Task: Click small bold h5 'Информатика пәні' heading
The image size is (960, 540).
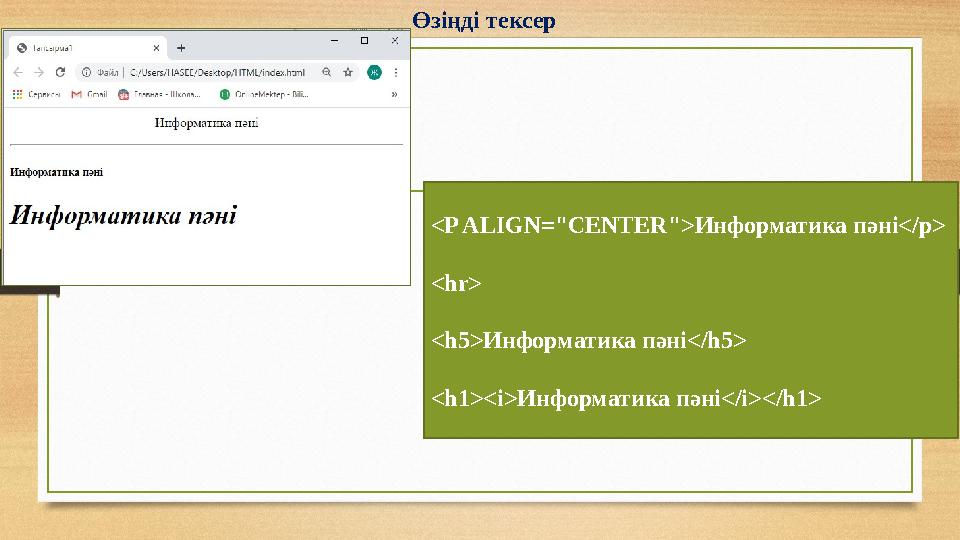Action: pyautogui.click(x=56, y=172)
